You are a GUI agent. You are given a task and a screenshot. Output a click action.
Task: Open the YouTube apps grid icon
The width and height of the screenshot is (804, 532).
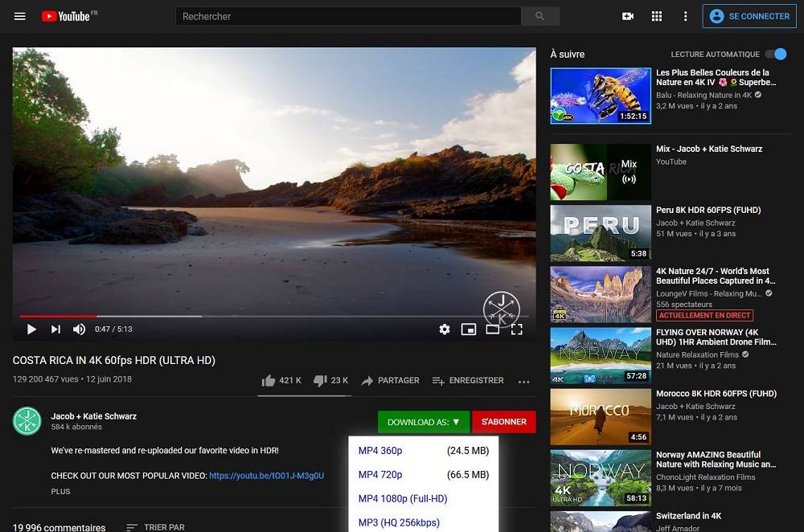coord(657,16)
